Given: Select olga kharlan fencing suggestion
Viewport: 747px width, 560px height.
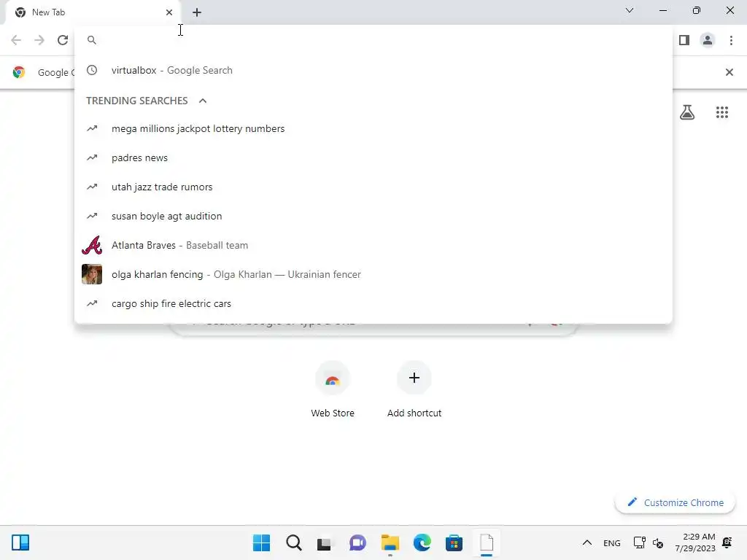Looking at the screenshot, I should [373, 274].
